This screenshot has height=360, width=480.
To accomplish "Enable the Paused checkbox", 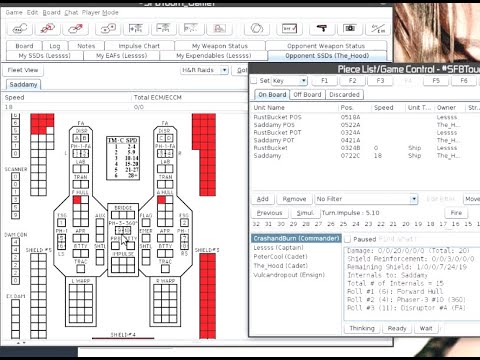I will tap(347, 239).
